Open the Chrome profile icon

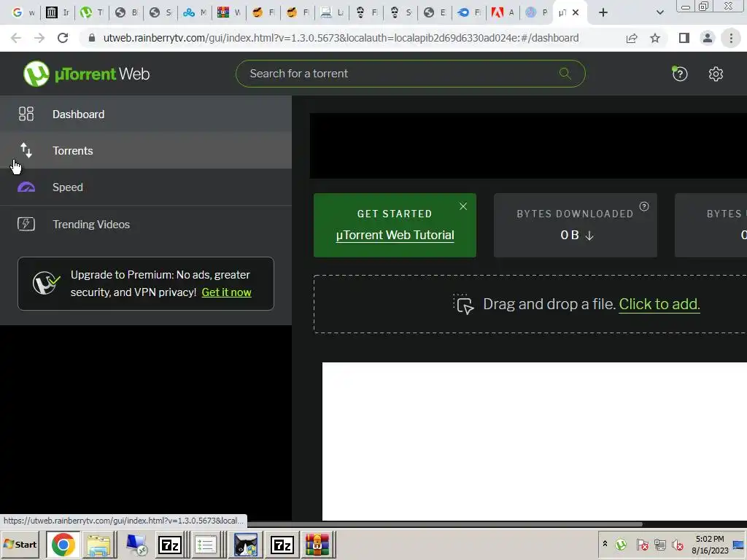tap(708, 38)
